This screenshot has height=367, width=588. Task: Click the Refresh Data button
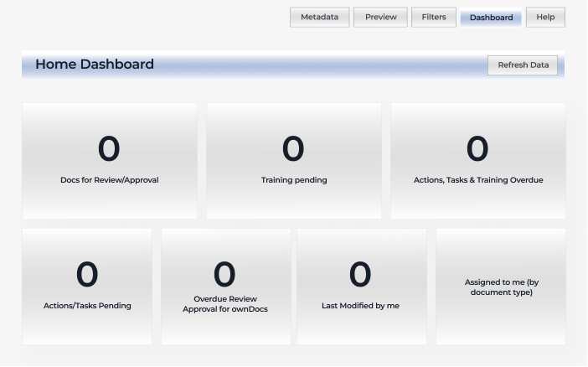click(523, 65)
